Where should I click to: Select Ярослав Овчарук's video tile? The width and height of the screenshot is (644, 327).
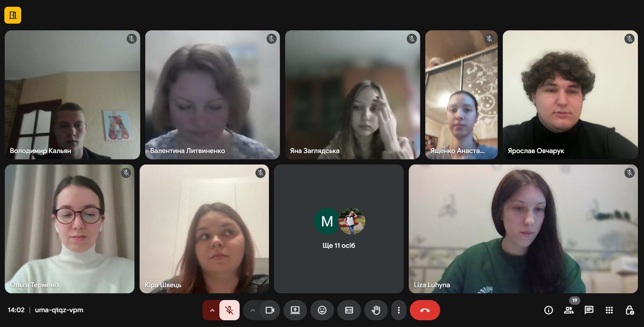click(570, 95)
